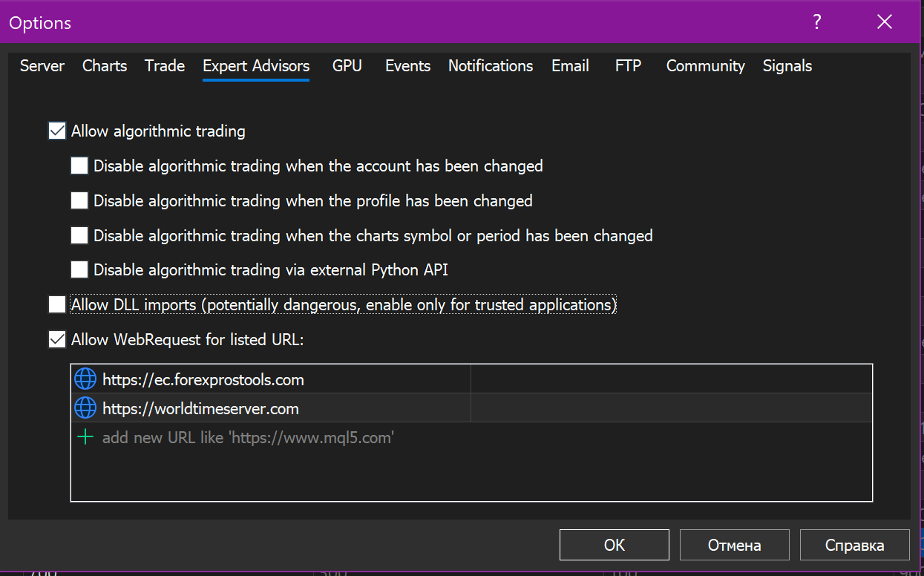The height and width of the screenshot is (576, 924).
Task: Click green plus icon to add URL
Action: (85, 437)
